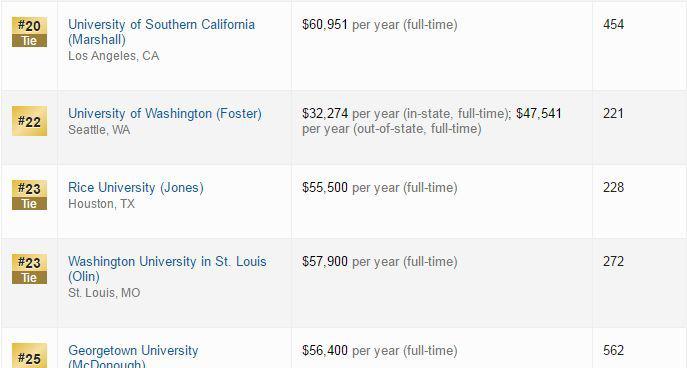Click enrollment number 272
This screenshot has height=368, width=687.
pos(613,262)
